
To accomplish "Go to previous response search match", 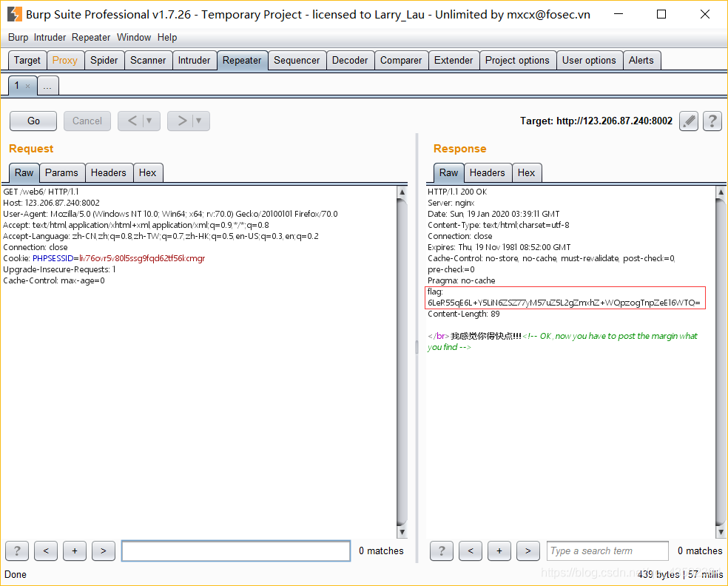I will pyautogui.click(x=471, y=550).
